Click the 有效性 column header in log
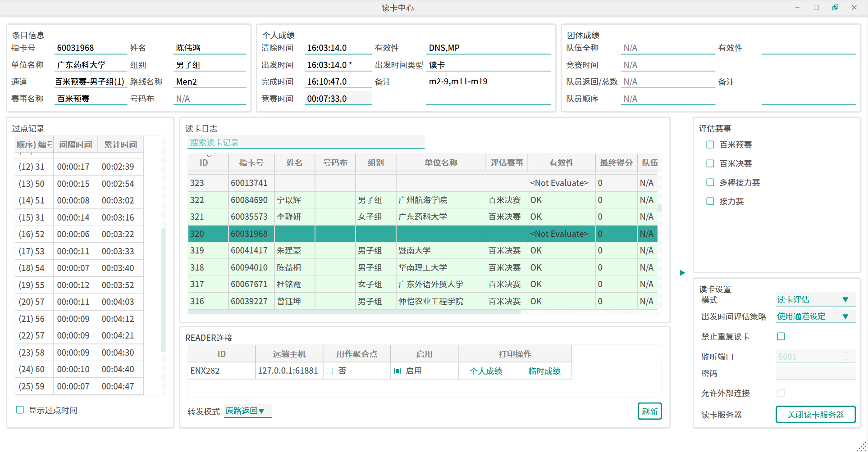 561,163
